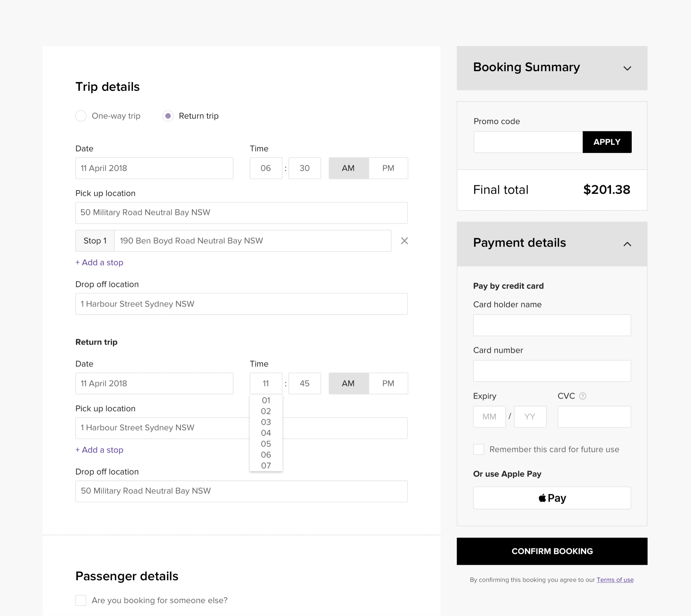
Task: Check Remember this card for future use
Action: point(478,449)
